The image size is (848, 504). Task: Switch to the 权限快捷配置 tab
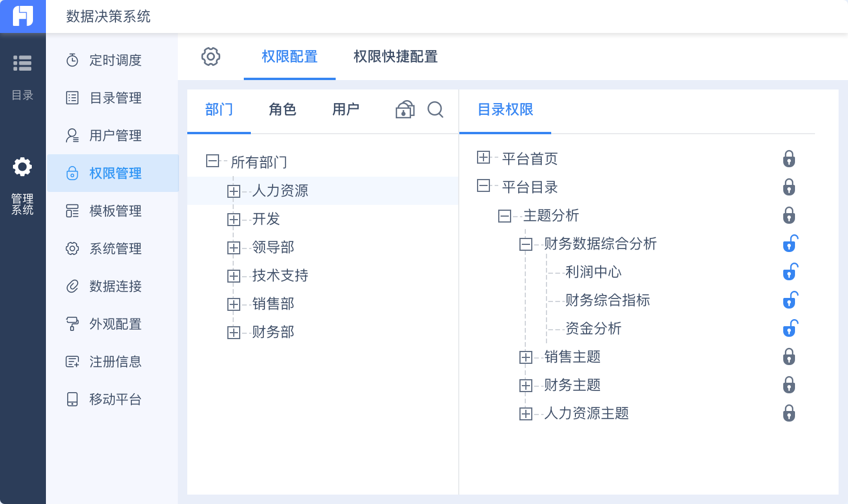[395, 57]
